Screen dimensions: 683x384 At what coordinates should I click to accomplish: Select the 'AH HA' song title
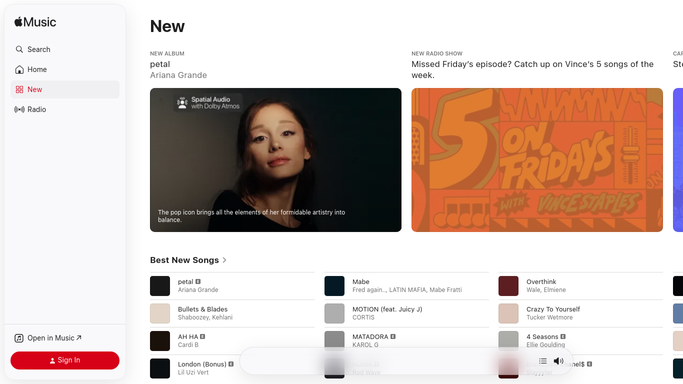pos(188,337)
